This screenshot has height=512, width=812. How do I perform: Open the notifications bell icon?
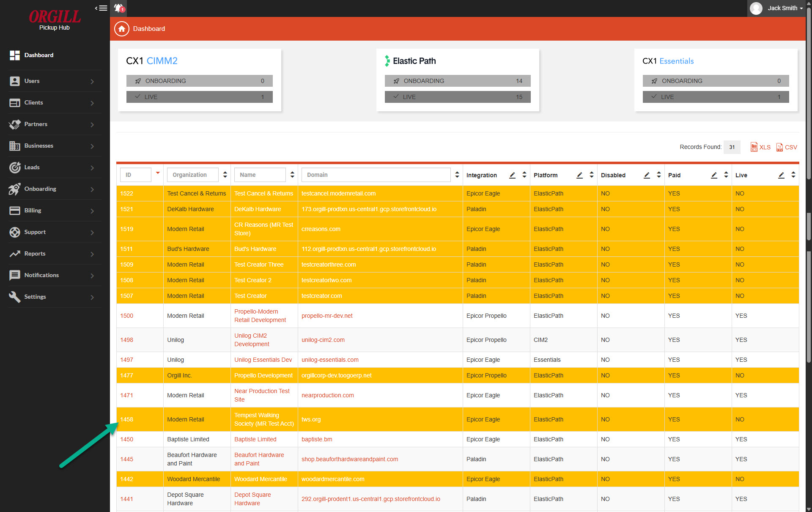pyautogui.click(x=119, y=8)
